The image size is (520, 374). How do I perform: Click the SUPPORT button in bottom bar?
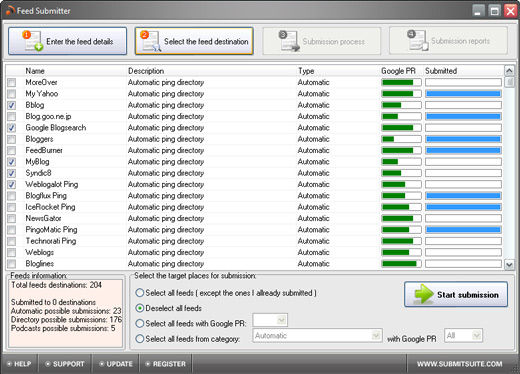click(65, 364)
